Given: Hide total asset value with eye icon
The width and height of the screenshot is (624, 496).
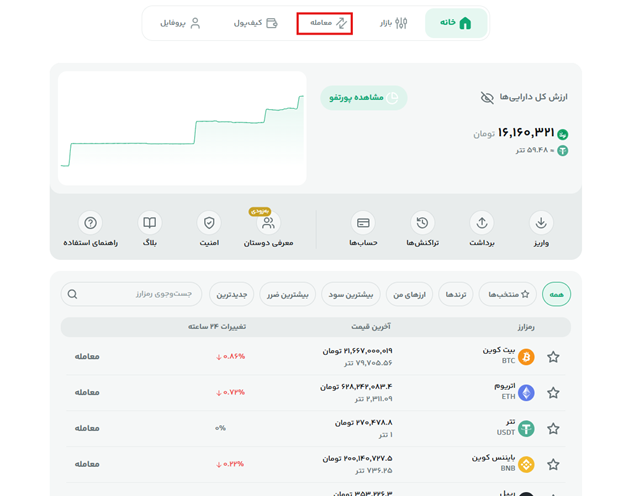Looking at the screenshot, I should (487, 98).
